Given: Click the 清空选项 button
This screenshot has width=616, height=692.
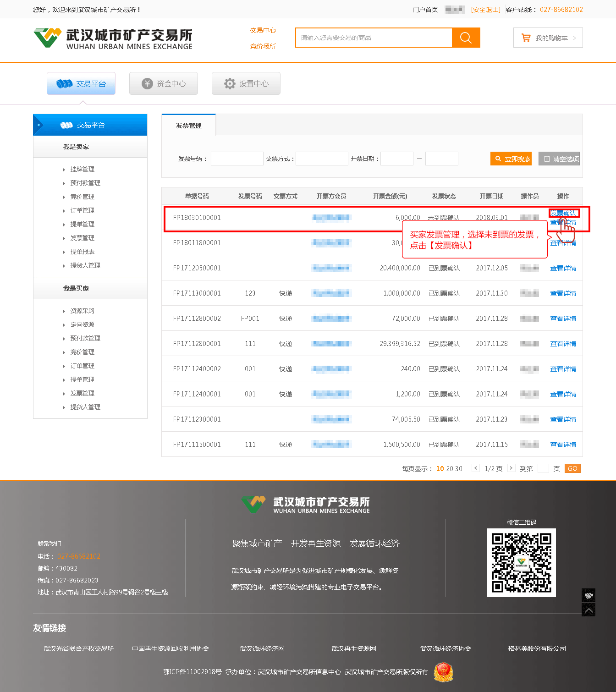Looking at the screenshot, I should [x=559, y=159].
